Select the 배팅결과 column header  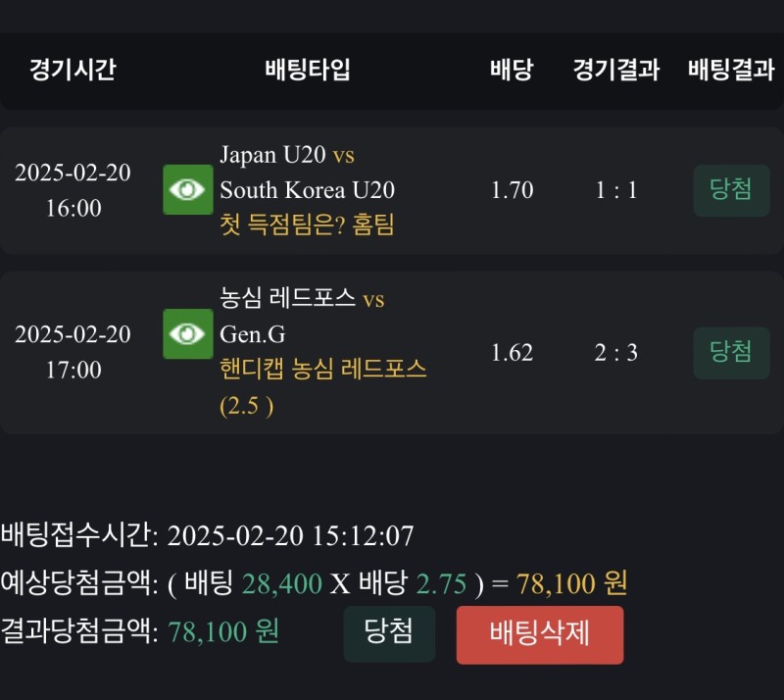pos(731,70)
